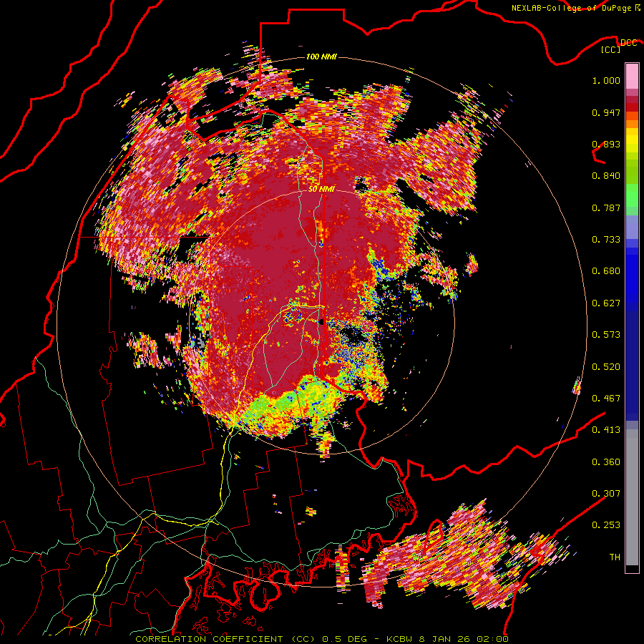The width and height of the screenshot is (644, 644).
Task: Click the black radar site marker at center
Action: [321, 322]
